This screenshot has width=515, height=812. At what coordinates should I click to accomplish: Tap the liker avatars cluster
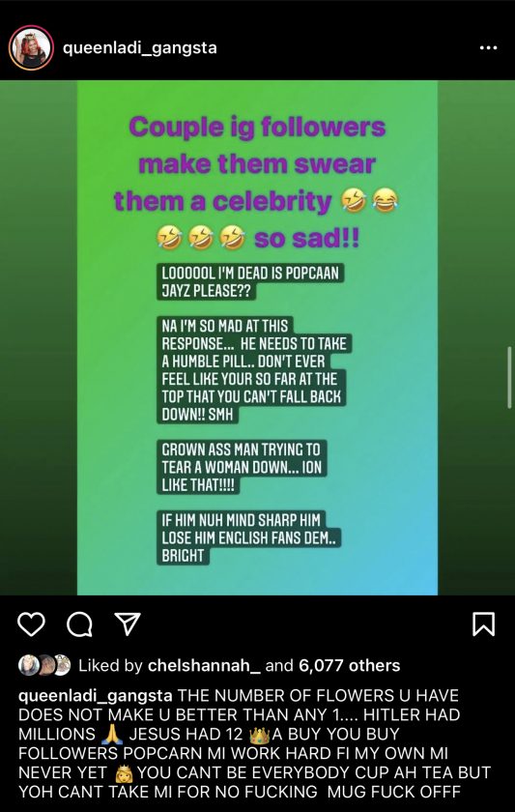[x=44, y=665]
